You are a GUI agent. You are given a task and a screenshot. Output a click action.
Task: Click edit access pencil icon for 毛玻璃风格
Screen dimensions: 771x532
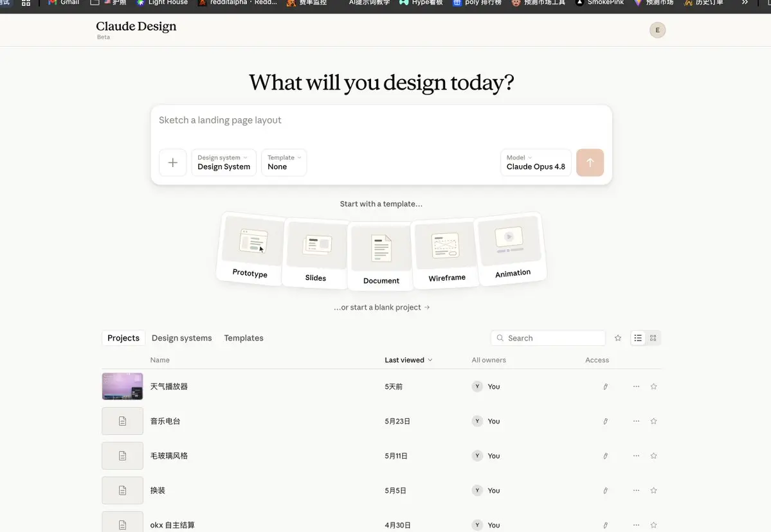click(605, 456)
